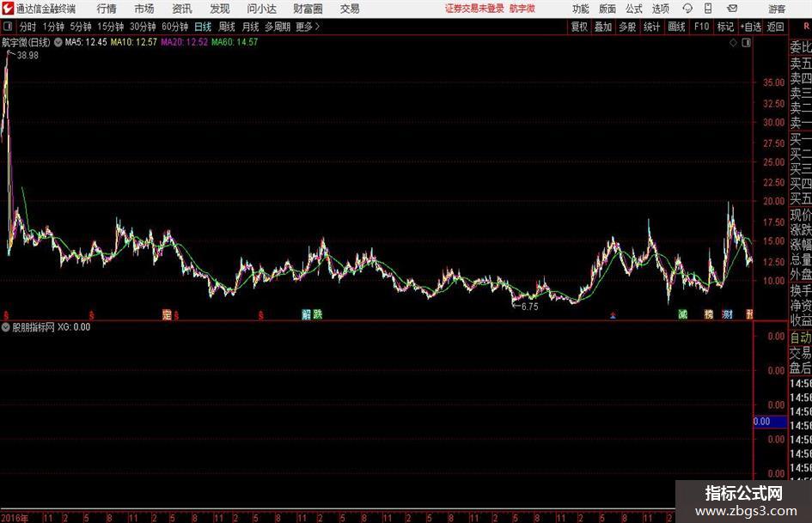Toggle the left panel icon before 分时
812x523 pixels.
click(7, 27)
